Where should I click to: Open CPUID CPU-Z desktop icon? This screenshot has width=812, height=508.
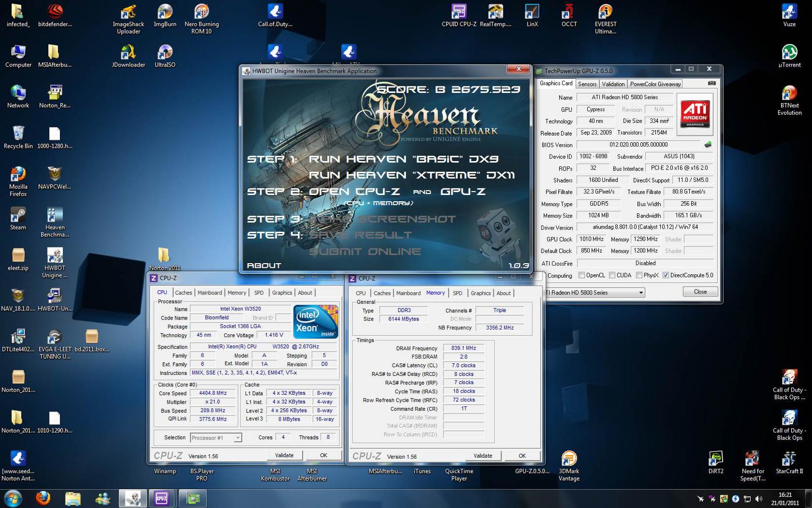(459, 16)
